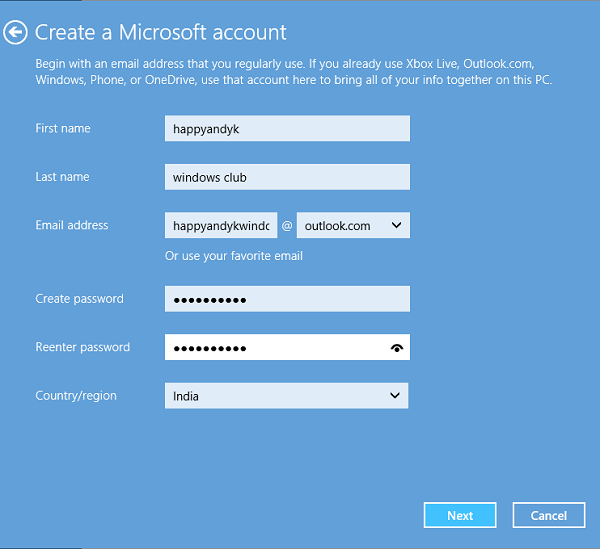This screenshot has width=600, height=549.
Task: Select the Last name input field
Action: pyautogui.click(x=287, y=177)
